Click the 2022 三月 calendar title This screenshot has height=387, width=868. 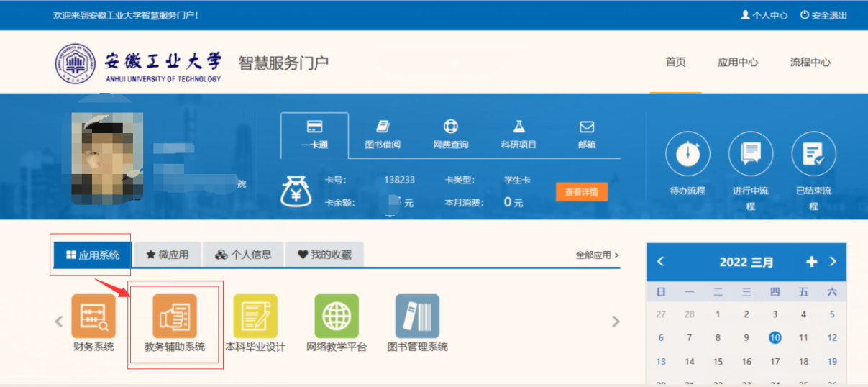[746, 263]
